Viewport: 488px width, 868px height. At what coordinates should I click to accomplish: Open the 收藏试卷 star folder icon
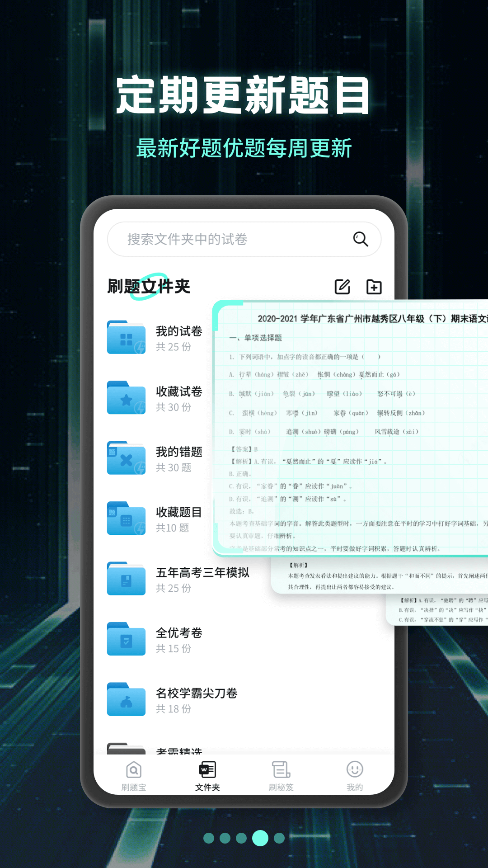click(x=126, y=398)
